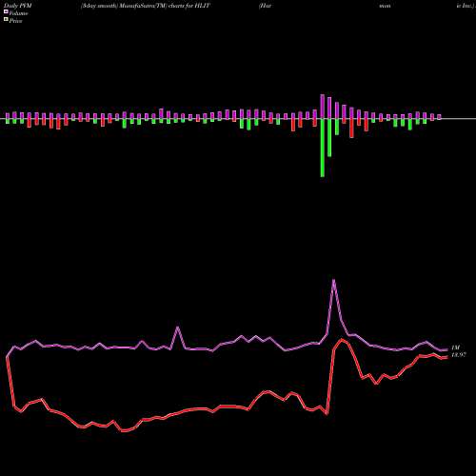476x476 pixels.
Task: Click the tallest green volume spike bar
Action: click(x=323, y=148)
